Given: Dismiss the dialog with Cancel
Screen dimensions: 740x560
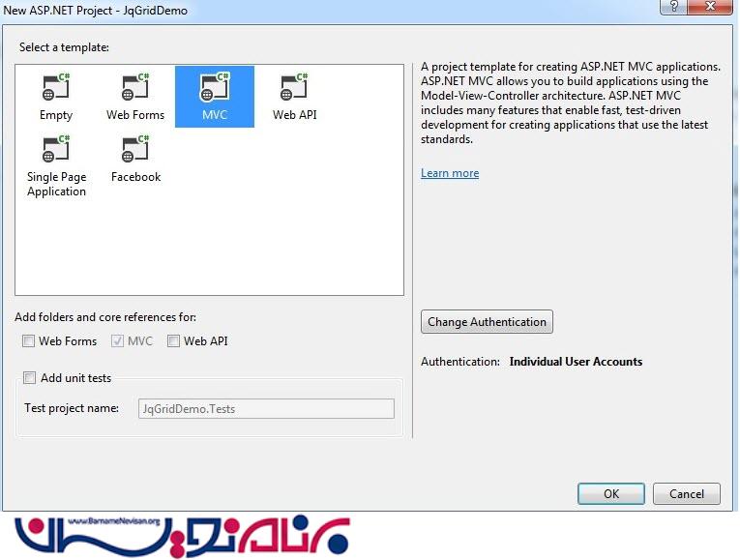Looking at the screenshot, I should pyautogui.click(x=687, y=494).
